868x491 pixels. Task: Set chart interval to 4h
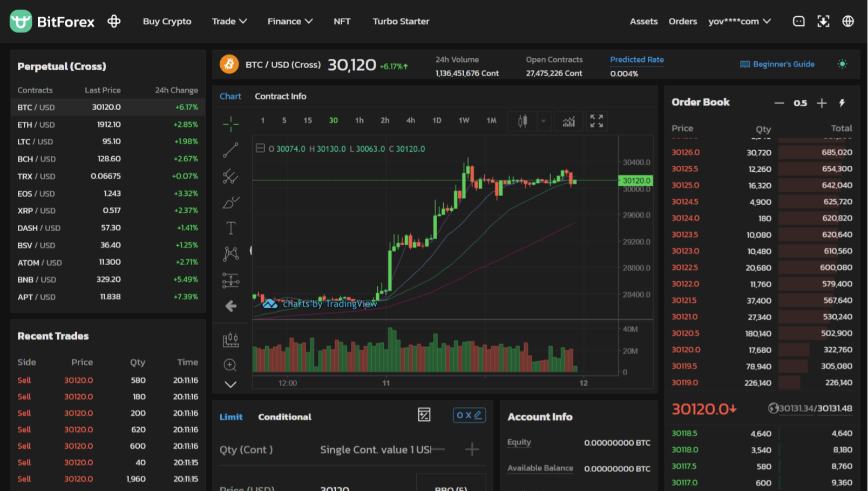411,120
